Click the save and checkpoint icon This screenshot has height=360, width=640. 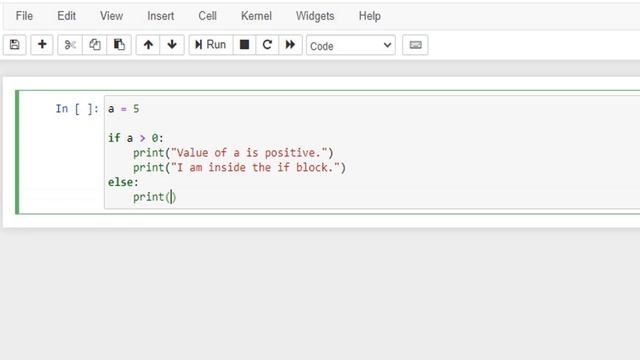tap(15, 44)
